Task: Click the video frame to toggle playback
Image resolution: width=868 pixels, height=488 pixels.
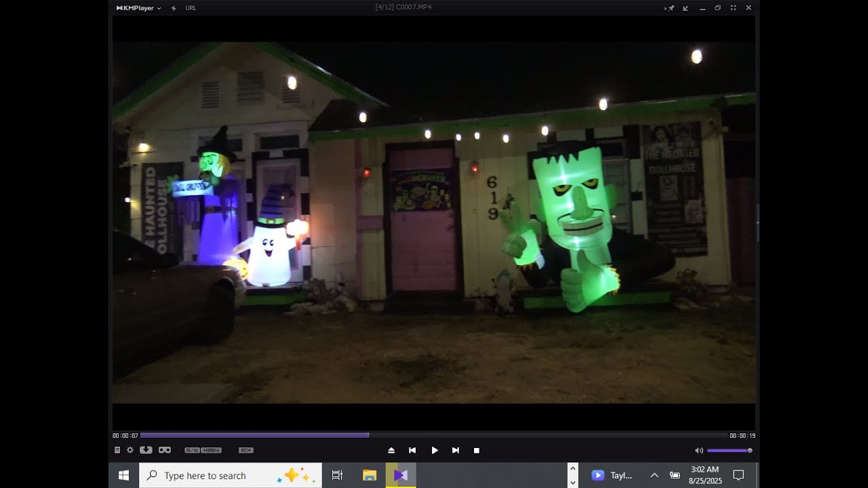Action: [434, 223]
